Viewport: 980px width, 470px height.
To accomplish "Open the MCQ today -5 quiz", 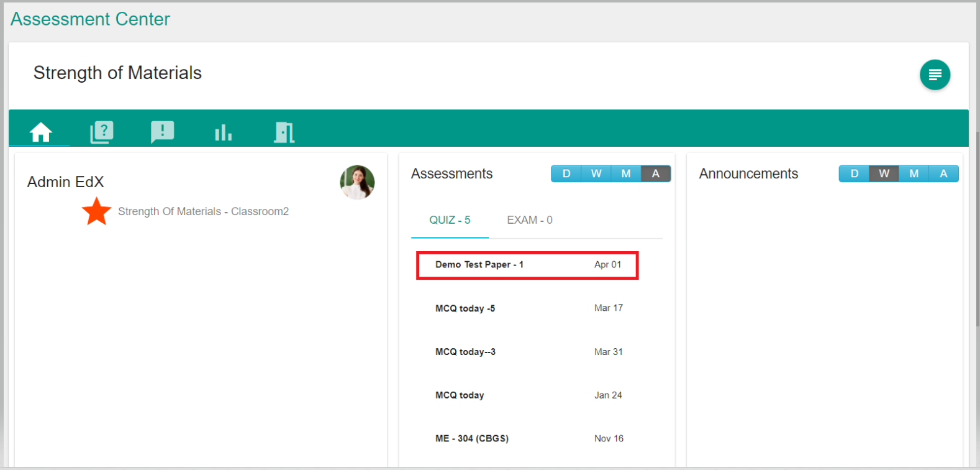I will pyautogui.click(x=465, y=308).
